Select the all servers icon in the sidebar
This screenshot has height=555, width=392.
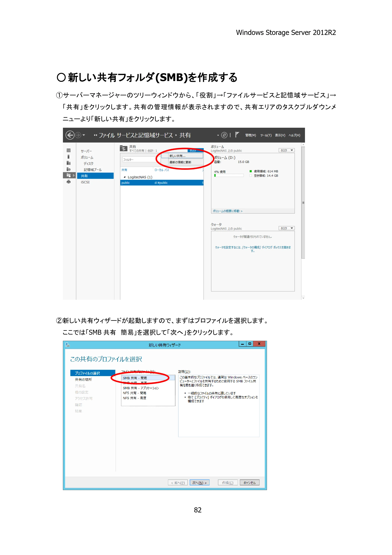(69, 163)
